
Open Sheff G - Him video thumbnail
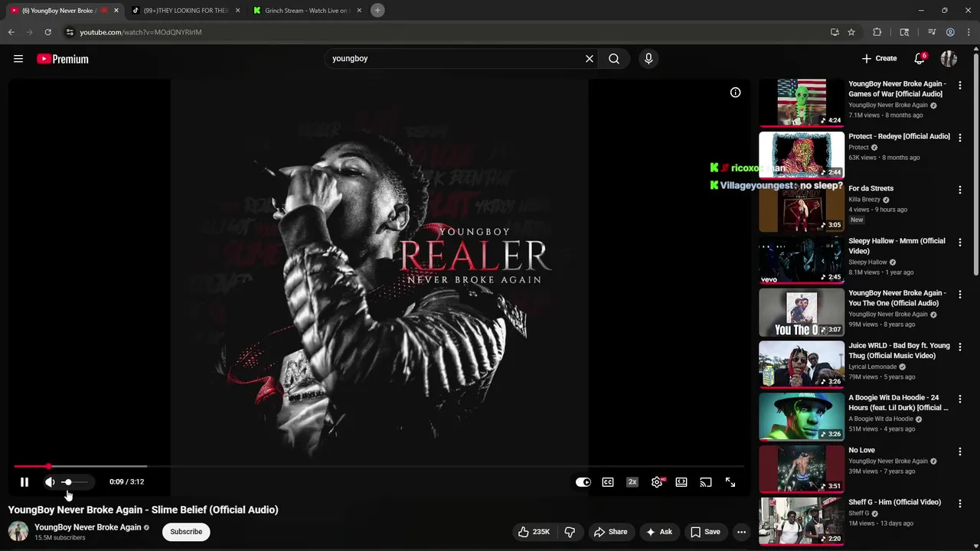point(802,520)
